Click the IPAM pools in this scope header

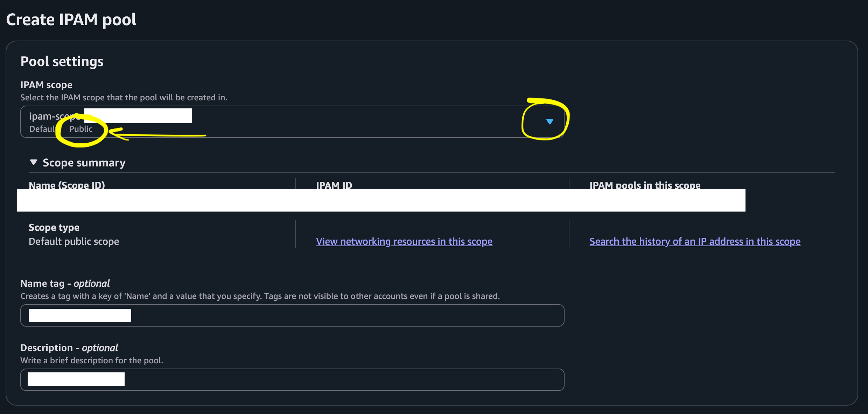(645, 185)
